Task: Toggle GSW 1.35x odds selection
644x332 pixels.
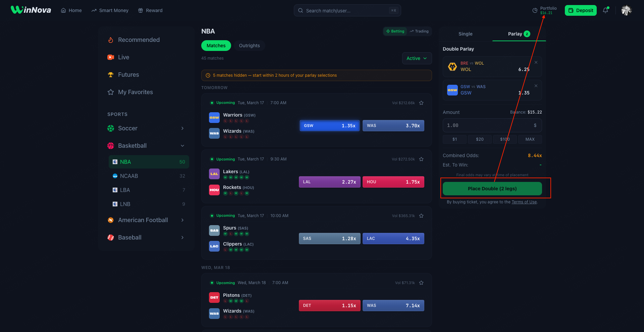Action: pyautogui.click(x=329, y=126)
